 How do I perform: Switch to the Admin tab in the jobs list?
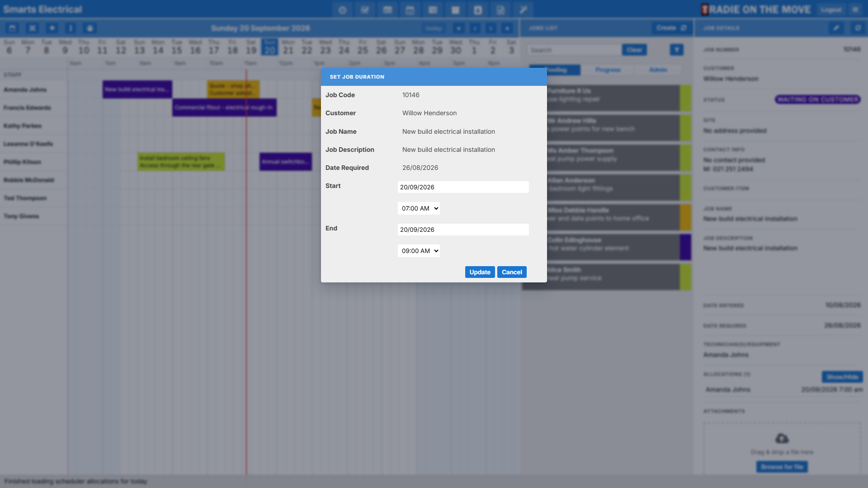pos(658,70)
